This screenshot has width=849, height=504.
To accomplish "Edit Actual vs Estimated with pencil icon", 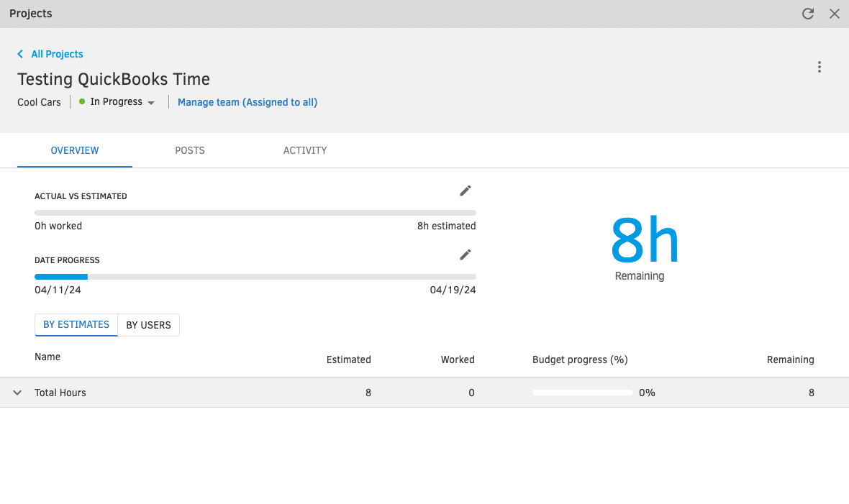I will [x=465, y=191].
